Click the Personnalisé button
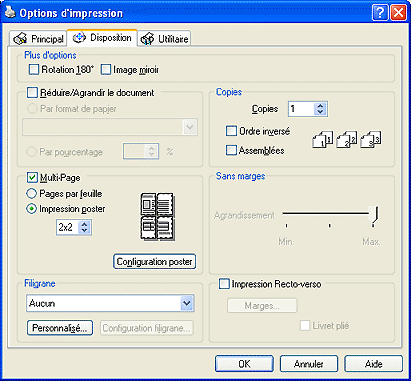This screenshot has height=381, width=411. (x=60, y=328)
